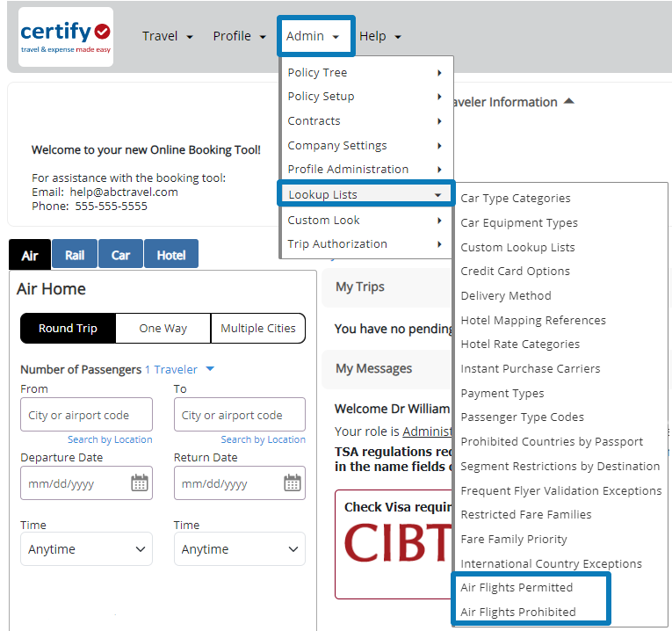Click the Certify logo
The image size is (672, 631).
66,38
